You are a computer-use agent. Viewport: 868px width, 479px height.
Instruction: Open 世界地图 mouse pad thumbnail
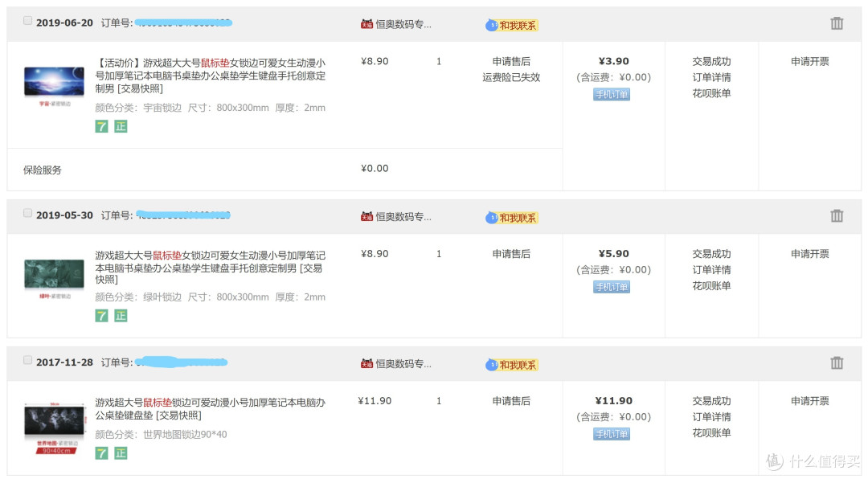click(55, 428)
